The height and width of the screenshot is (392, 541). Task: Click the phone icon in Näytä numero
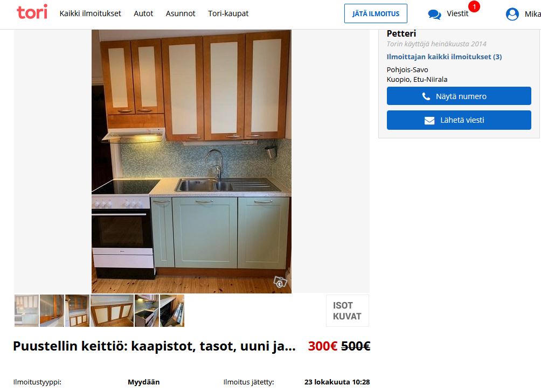coord(426,96)
